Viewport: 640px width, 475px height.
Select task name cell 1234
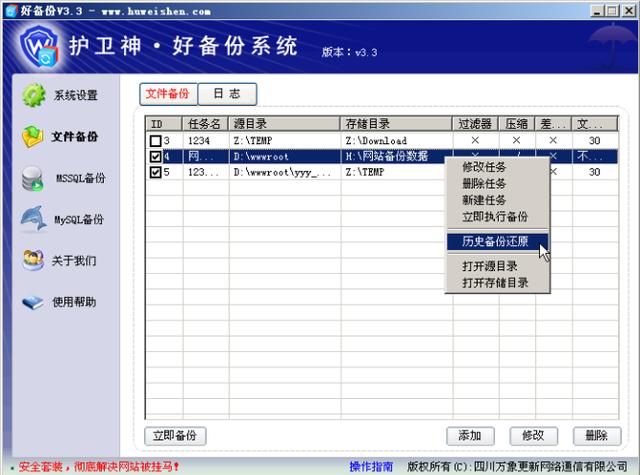pos(199,141)
